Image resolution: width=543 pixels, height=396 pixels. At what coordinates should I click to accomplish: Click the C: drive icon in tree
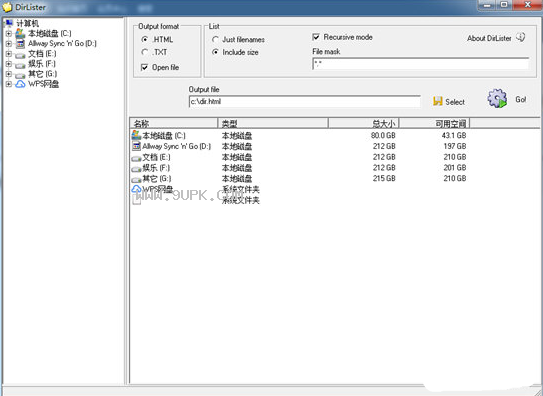tap(20, 34)
